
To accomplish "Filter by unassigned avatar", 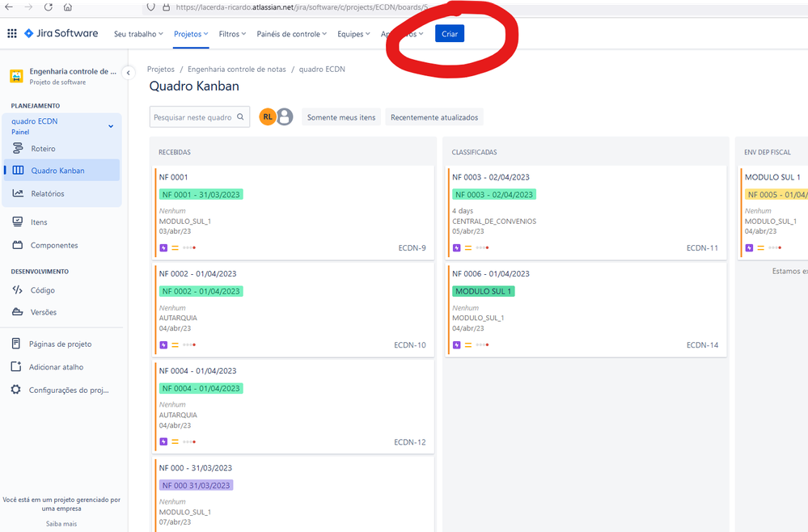I will [x=285, y=117].
